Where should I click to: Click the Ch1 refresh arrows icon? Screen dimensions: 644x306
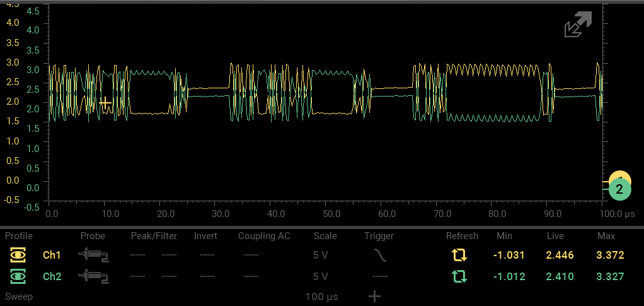459,256
